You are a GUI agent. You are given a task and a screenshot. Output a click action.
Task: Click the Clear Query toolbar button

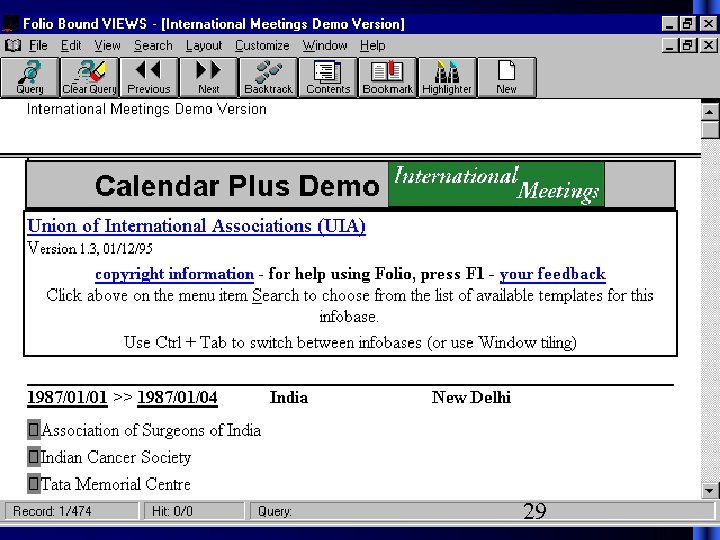(x=90, y=78)
